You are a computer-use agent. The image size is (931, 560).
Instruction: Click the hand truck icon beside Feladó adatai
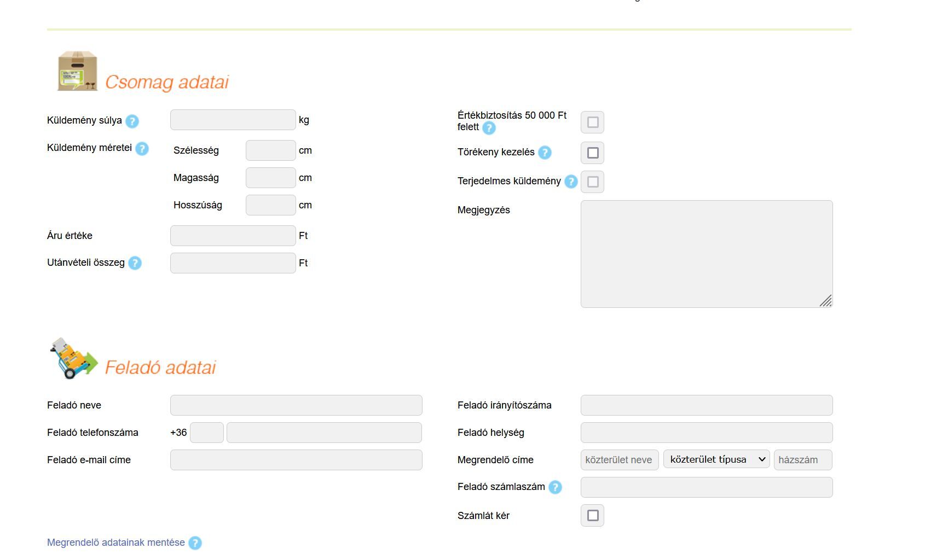pyautogui.click(x=74, y=358)
